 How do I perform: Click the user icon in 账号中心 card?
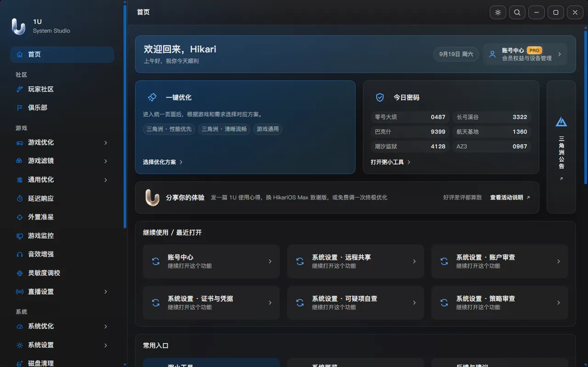click(492, 54)
